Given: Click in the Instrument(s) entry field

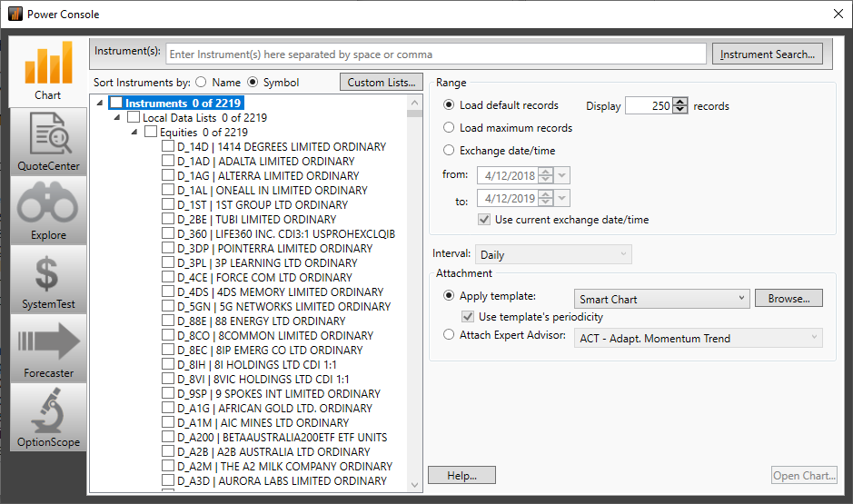Looking at the screenshot, I should tap(436, 54).
